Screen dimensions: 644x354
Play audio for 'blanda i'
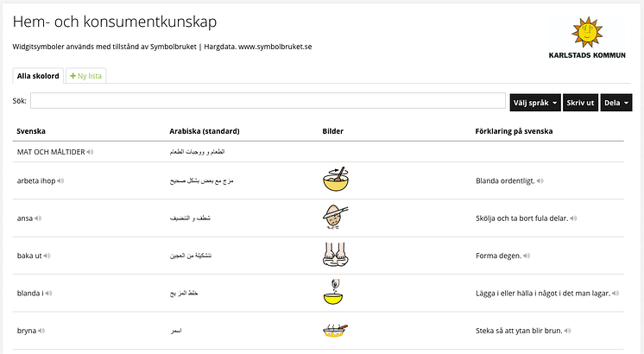pyautogui.click(x=48, y=294)
